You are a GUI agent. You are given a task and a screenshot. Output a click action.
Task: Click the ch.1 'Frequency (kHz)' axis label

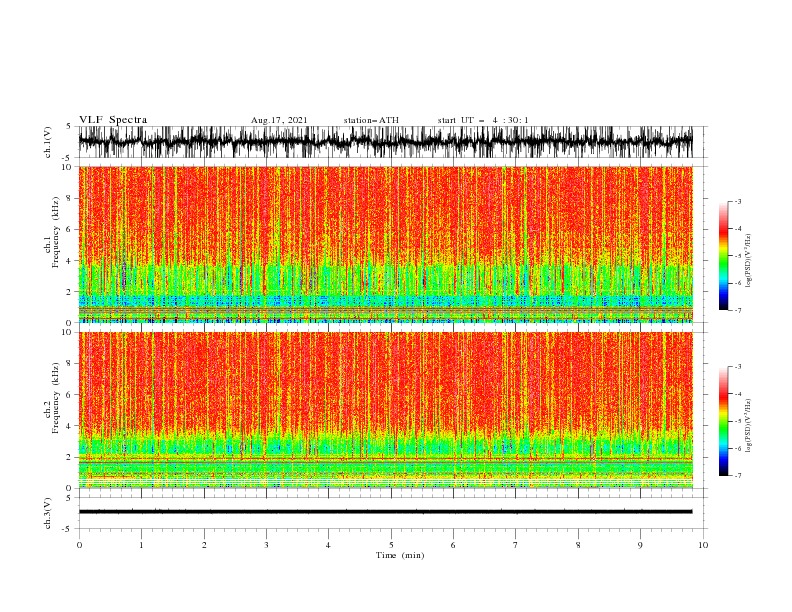click(55, 232)
